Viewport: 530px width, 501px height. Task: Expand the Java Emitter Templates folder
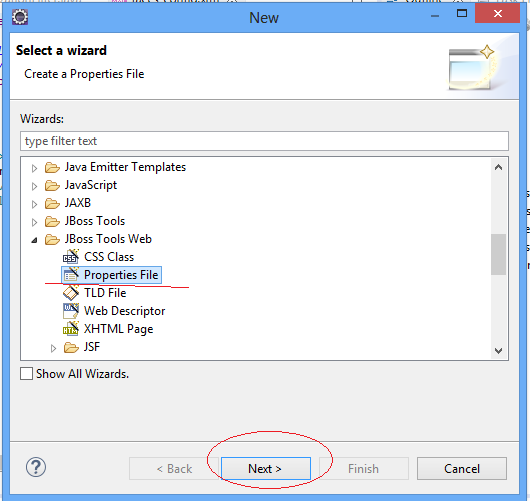(x=34, y=168)
